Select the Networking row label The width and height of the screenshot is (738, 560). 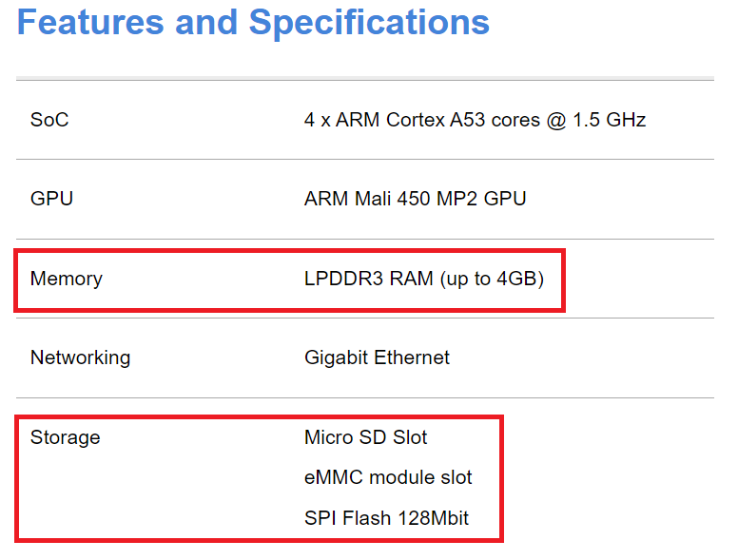click(81, 358)
